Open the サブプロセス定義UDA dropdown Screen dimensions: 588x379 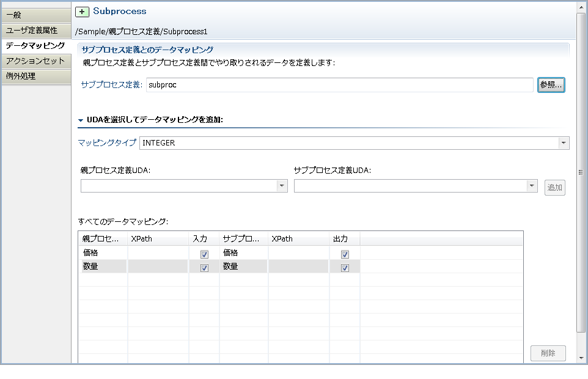click(532, 186)
